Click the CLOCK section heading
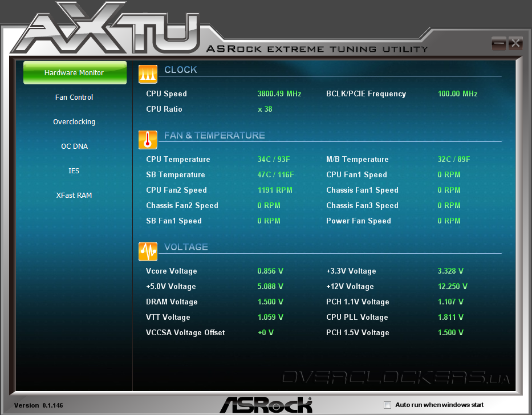The image size is (532, 415). pyautogui.click(x=181, y=70)
